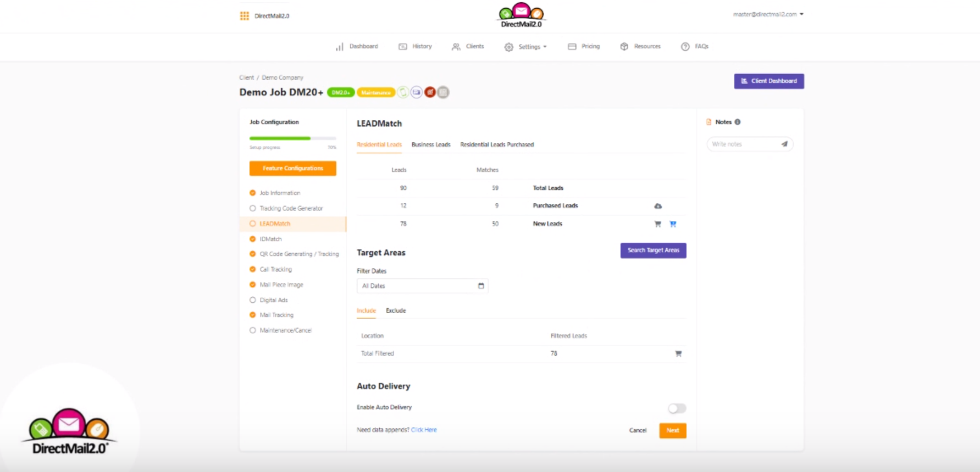Open the apps grid icon beside DirectMail2.0
The image size is (980, 472).
tap(245, 16)
